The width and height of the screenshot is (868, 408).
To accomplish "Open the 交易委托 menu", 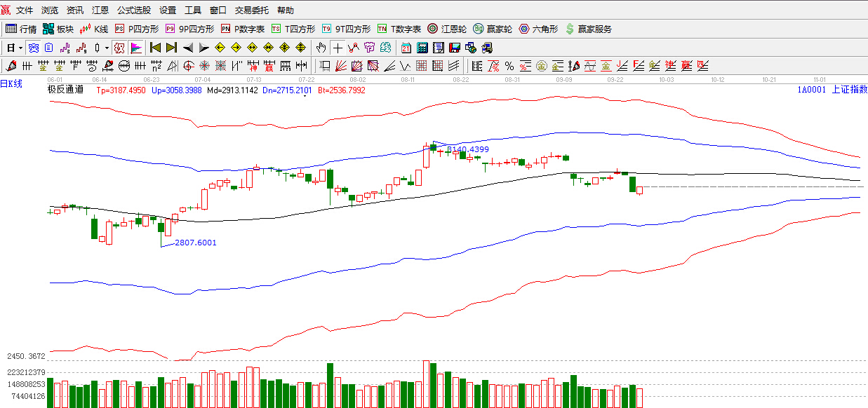I will (x=251, y=11).
